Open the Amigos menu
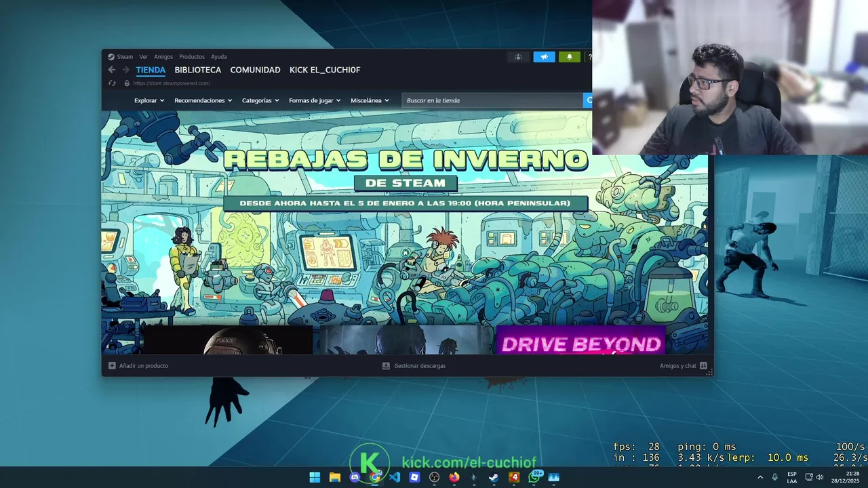The width and height of the screenshot is (868, 488). click(x=163, y=57)
